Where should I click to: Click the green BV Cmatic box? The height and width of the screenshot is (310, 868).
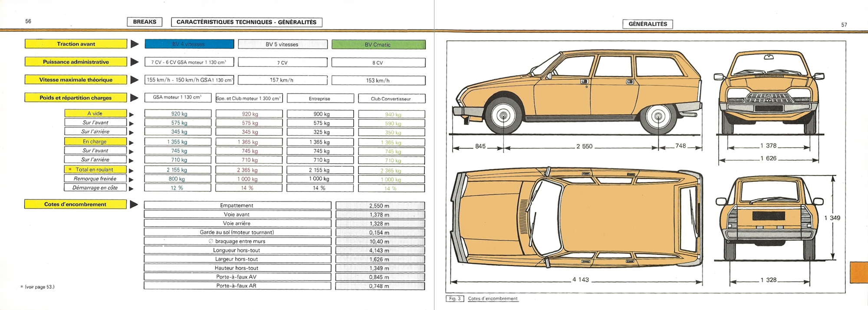tap(378, 45)
